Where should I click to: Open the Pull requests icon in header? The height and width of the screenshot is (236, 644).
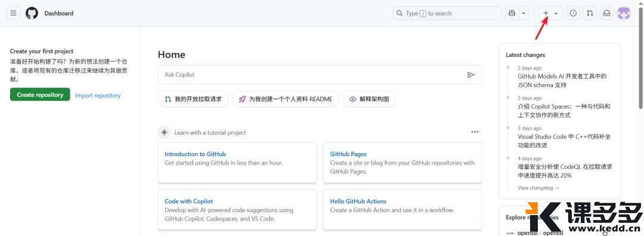point(590,13)
